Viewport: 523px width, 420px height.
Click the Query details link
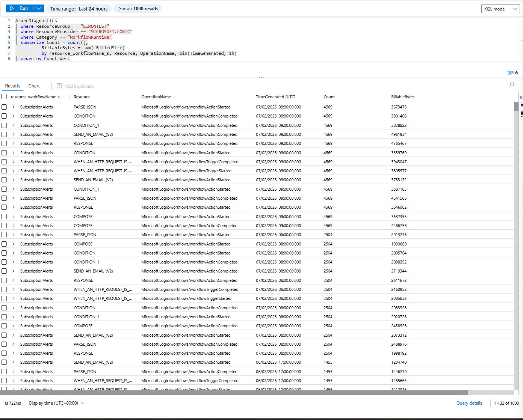click(469, 403)
